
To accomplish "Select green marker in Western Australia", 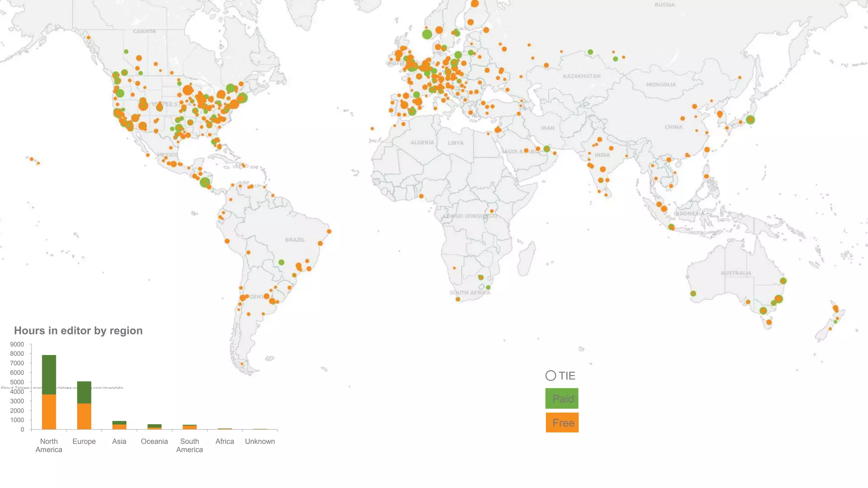I will [x=693, y=294].
